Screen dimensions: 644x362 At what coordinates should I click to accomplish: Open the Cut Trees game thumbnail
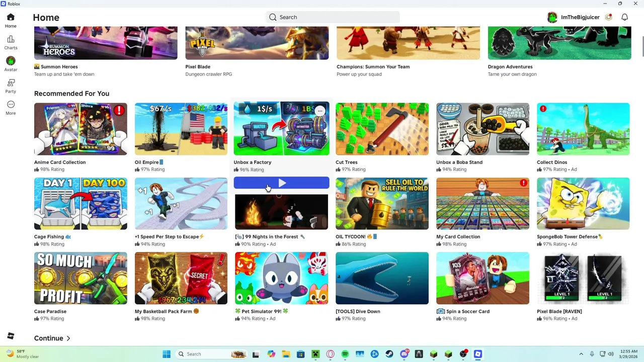click(382, 129)
